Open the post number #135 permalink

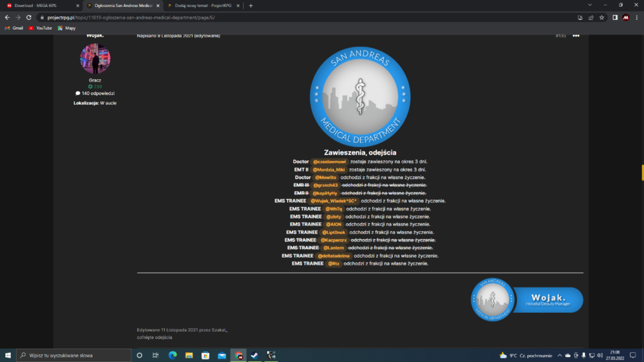click(561, 35)
